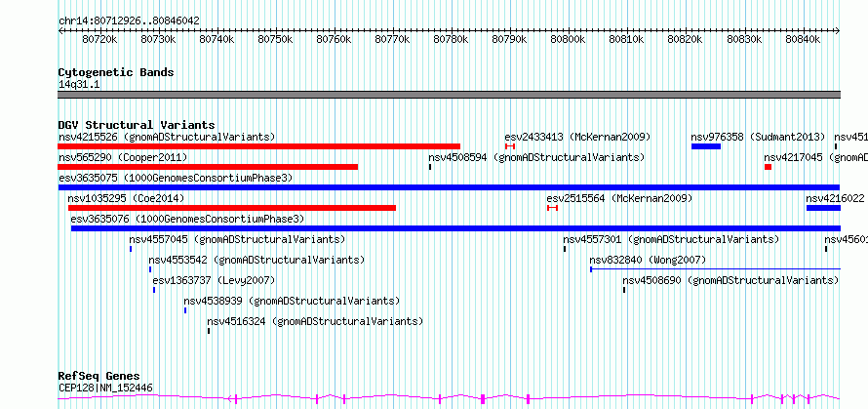868x409 pixels.
Task: Open the nsv832840 Wong2007 variant line
Action: coord(715,269)
